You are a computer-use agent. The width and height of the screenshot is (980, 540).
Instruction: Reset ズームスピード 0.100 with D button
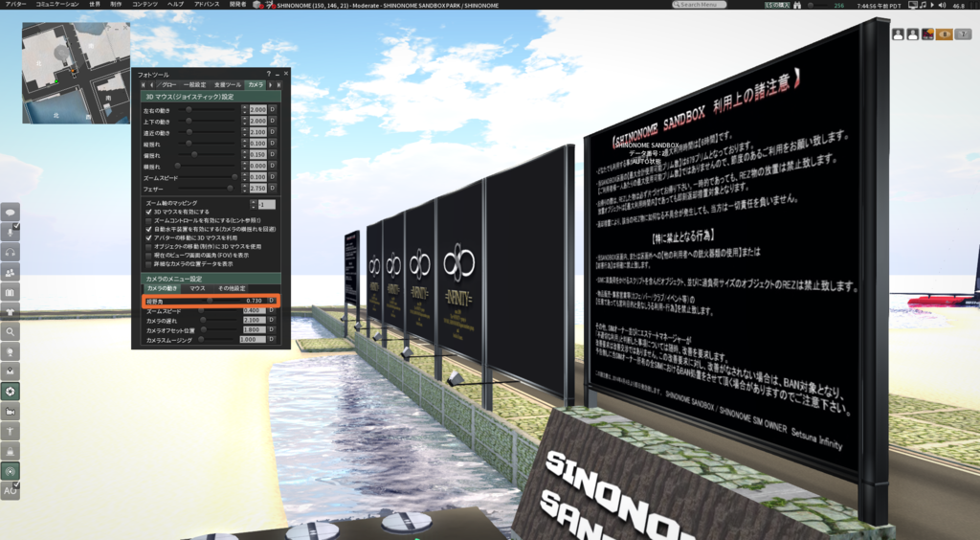coord(272,177)
